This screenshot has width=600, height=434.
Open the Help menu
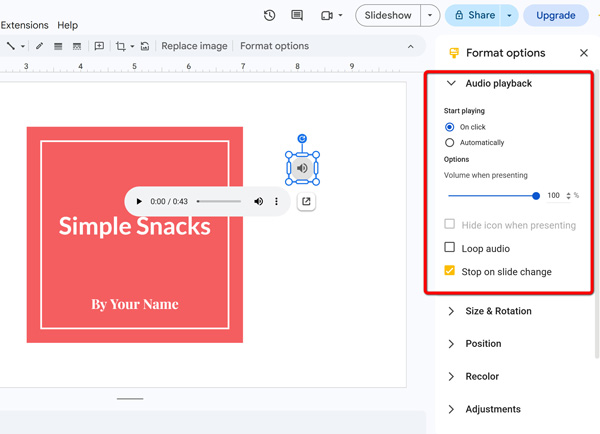coord(68,25)
